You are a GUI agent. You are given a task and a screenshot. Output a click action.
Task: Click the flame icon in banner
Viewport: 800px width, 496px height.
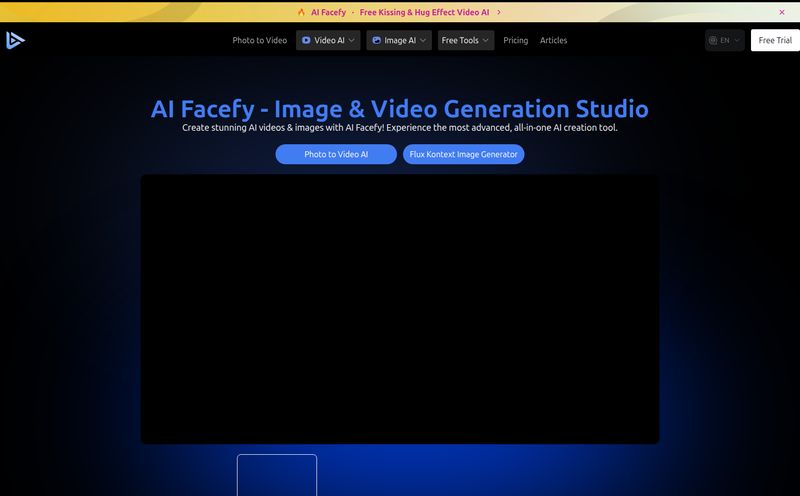click(x=302, y=12)
